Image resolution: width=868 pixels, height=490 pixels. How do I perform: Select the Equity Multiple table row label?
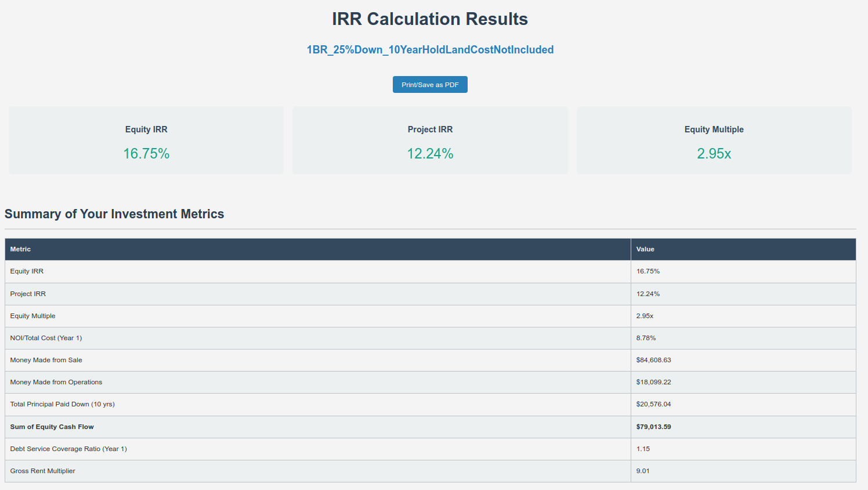click(32, 316)
